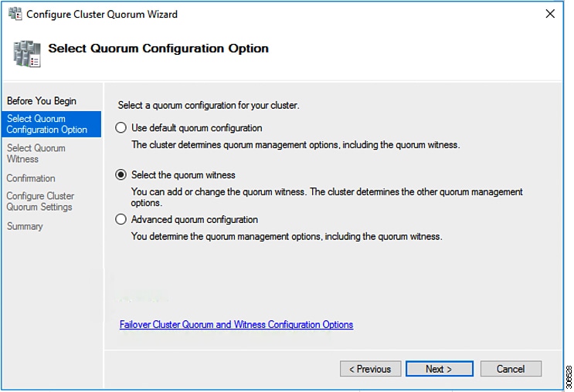Viewport: 574px width, 392px height.
Task: Click the default quorum configuration description text
Action: click(x=296, y=144)
